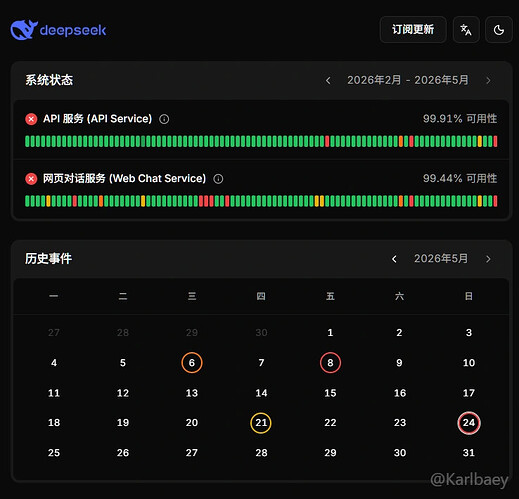Select May 1 on the calendar

330,332
